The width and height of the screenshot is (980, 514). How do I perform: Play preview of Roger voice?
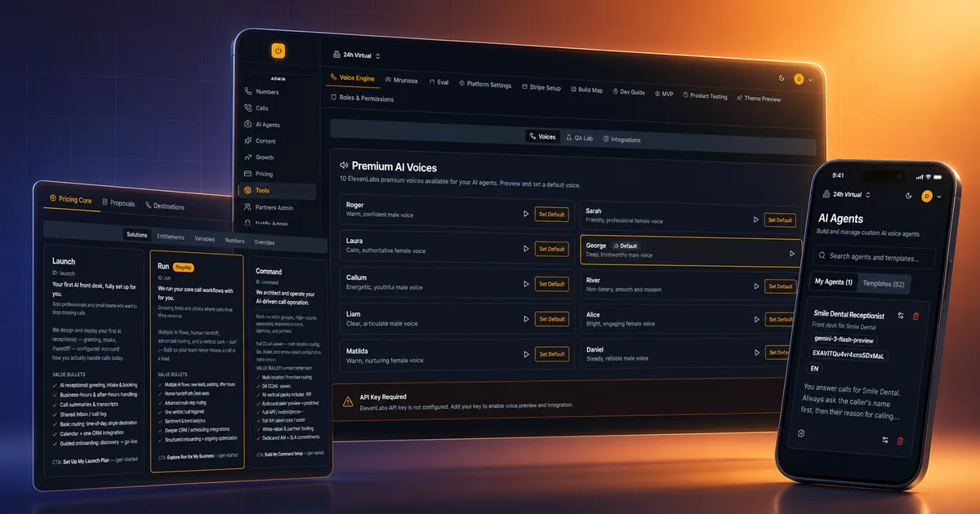[526, 214]
